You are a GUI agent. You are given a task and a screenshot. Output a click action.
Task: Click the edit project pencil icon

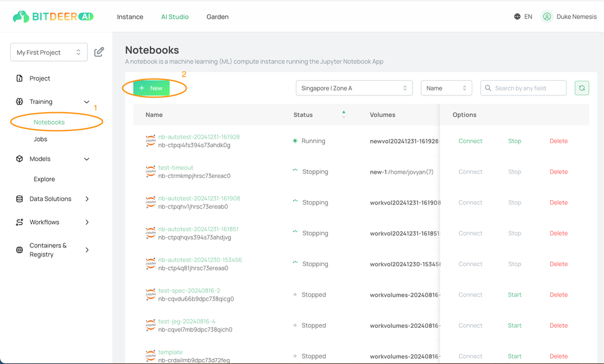click(99, 52)
